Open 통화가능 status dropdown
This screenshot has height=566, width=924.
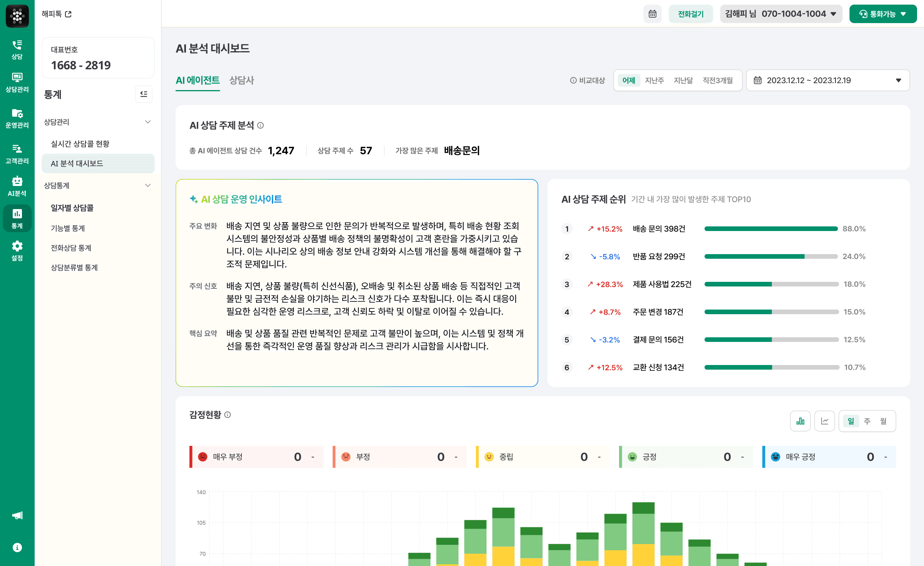coord(882,14)
